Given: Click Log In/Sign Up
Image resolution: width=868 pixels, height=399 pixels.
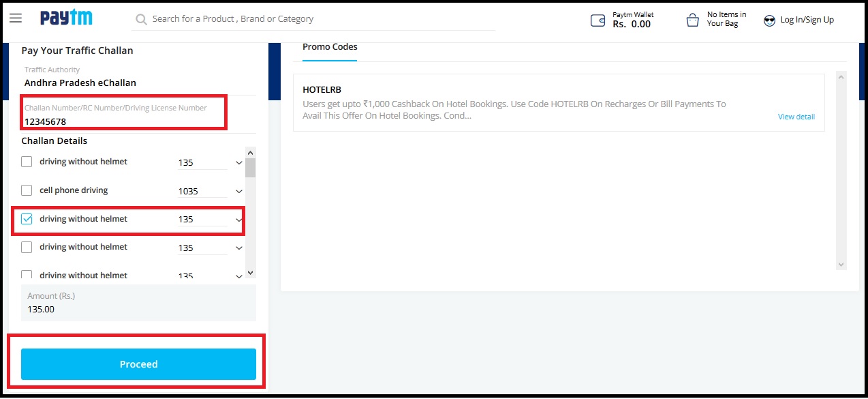Looking at the screenshot, I should click(x=807, y=20).
